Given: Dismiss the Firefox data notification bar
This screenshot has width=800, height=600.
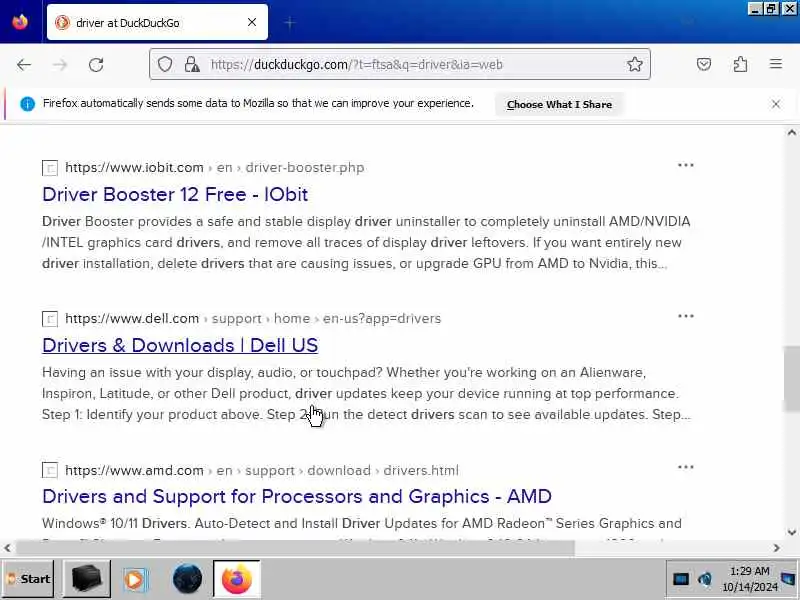Looking at the screenshot, I should click(776, 104).
